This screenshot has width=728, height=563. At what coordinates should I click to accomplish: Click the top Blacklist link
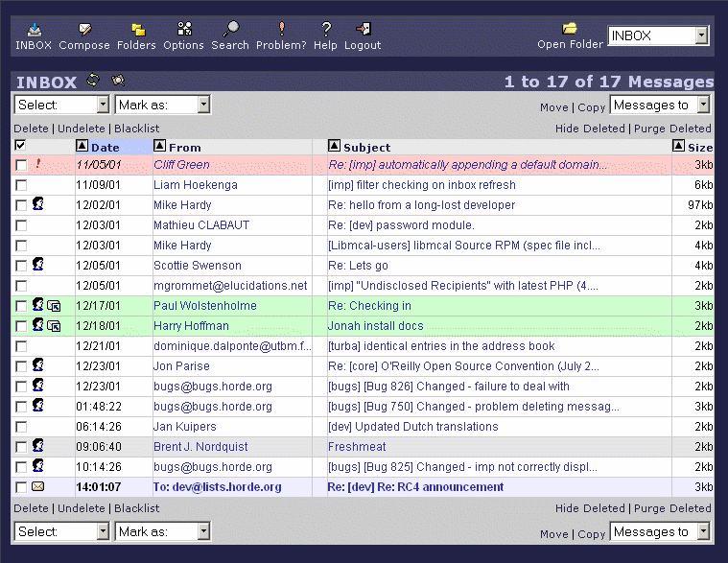pyautogui.click(x=137, y=129)
